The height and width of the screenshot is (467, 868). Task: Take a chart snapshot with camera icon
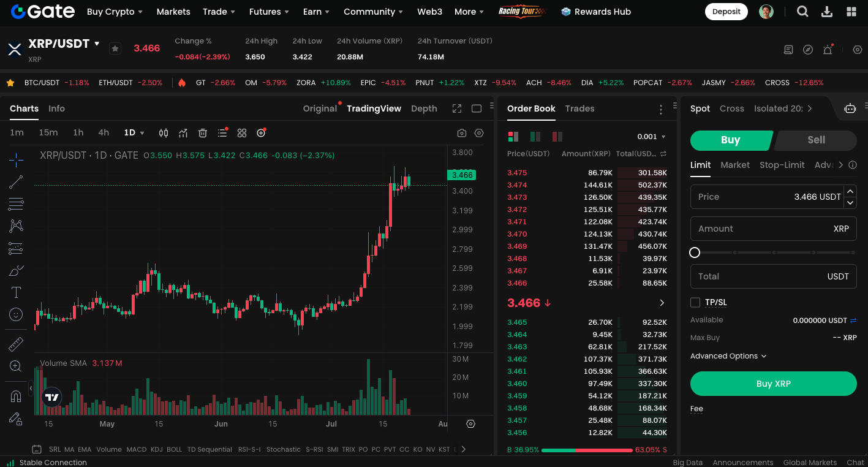coord(462,133)
